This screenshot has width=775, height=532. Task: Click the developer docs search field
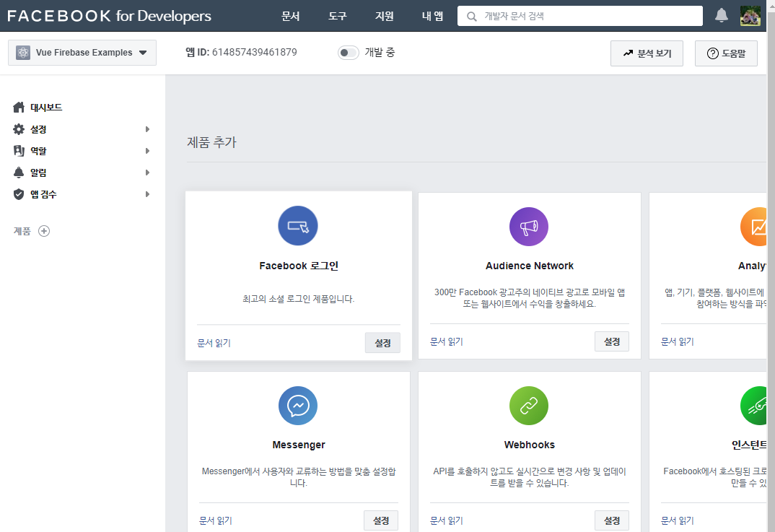580,17
